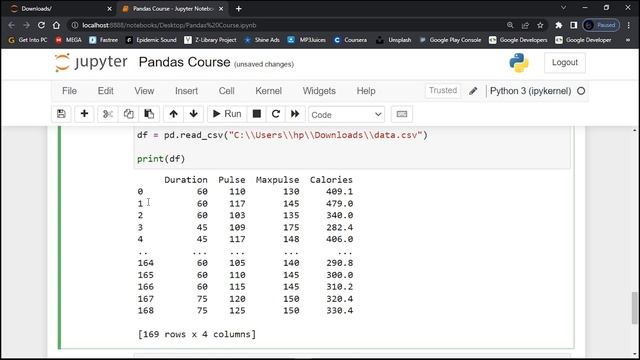Move selected cell down arrow

[193, 114]
